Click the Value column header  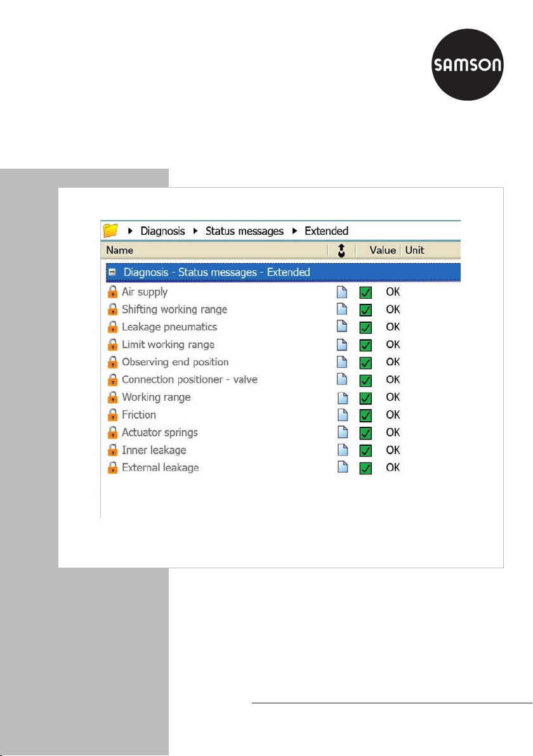pyautogui.click(x=383, y=251)
